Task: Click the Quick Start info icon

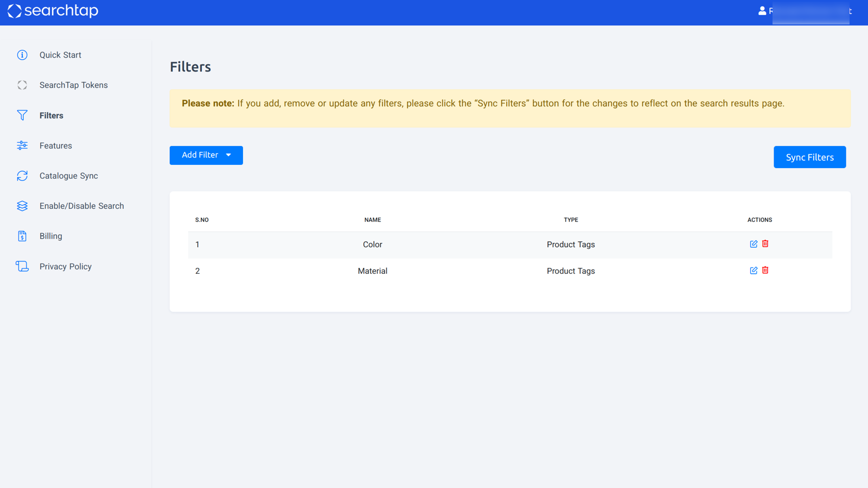Action: (22, 55)
